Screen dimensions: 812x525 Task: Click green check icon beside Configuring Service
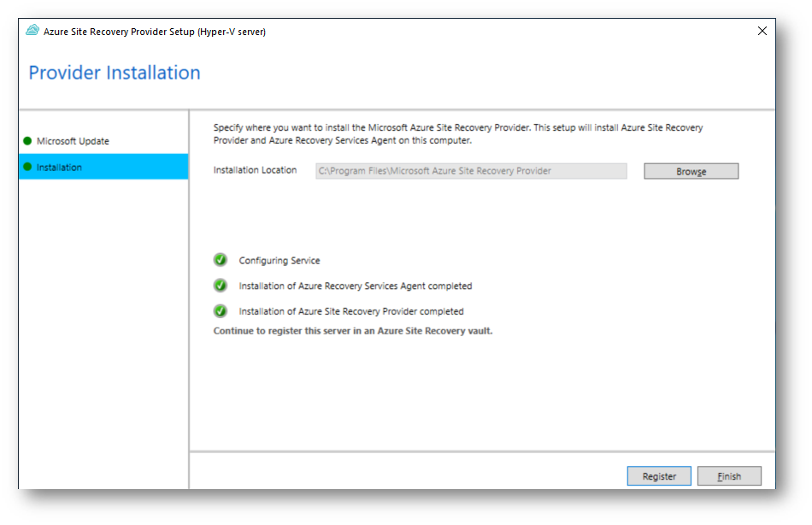220,260
